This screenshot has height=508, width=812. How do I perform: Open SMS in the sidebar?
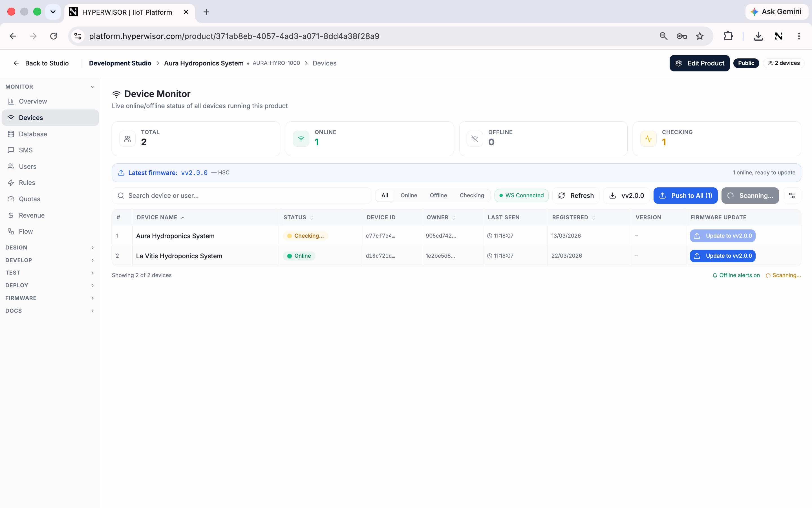click(x=50, y=150)
